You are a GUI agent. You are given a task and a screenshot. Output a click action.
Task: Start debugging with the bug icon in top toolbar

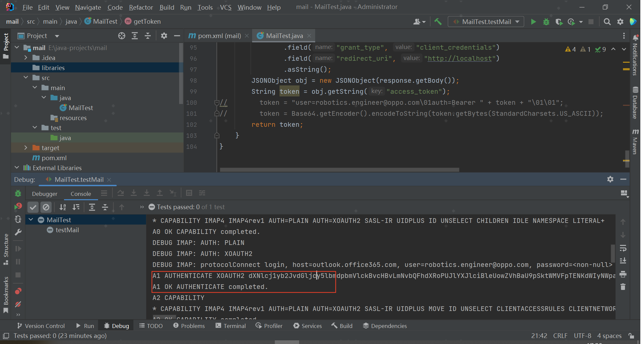click(x=546, y=22)
